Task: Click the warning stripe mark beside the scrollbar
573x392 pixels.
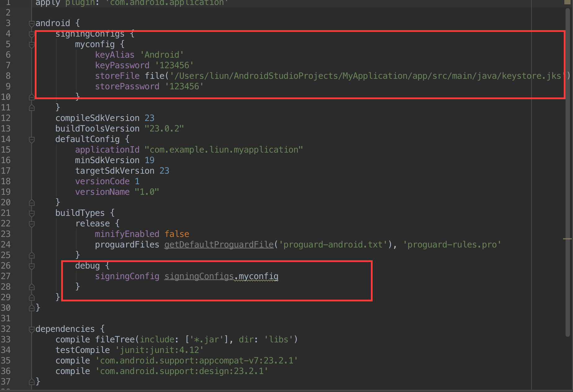Action: (567, 239)
